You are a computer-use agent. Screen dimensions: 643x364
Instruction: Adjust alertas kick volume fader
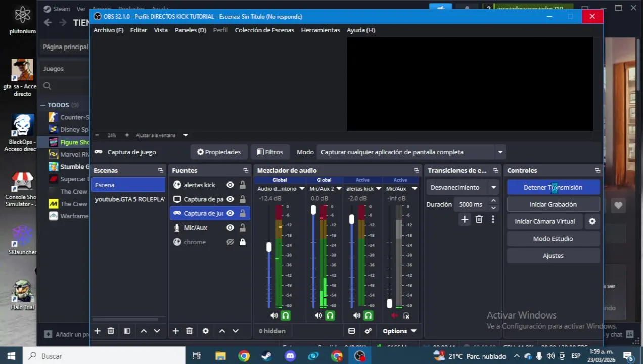[x=352, y=219]
